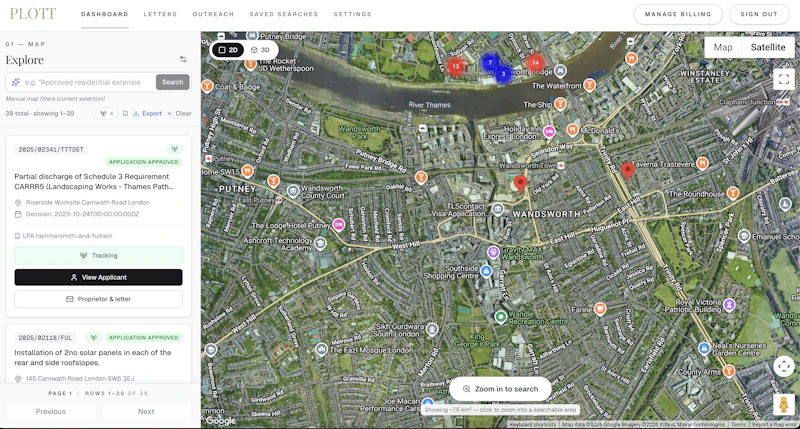Click 'LPA hammersmith-and-fulham' text
The width and height of the screenshot is (800, 429).
point(67,236)
